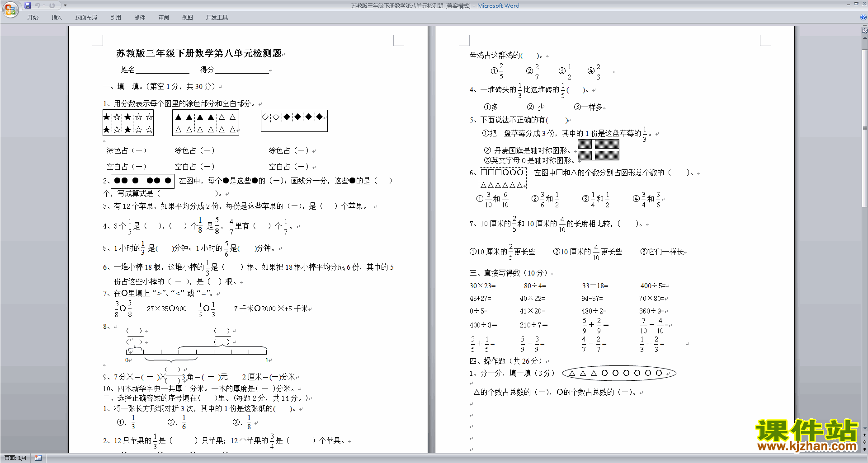
Task: Click the equation text 480÷2=
Action: point(594,311)
